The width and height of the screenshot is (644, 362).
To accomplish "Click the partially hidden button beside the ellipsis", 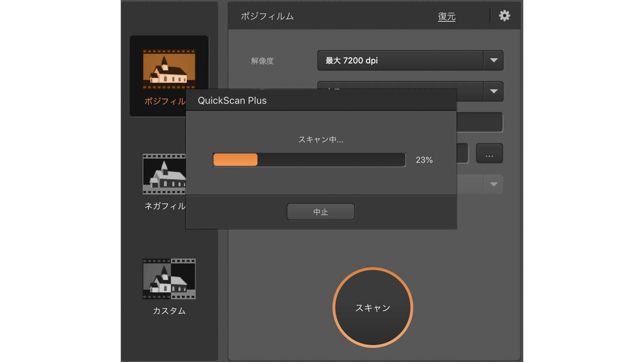I will pos(463,153).
